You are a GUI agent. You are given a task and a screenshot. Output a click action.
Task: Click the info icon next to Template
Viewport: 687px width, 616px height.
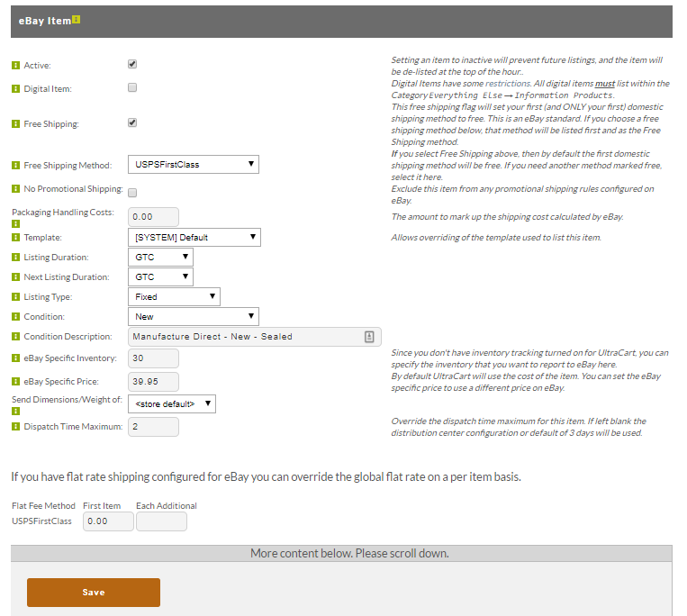[16, 238]
